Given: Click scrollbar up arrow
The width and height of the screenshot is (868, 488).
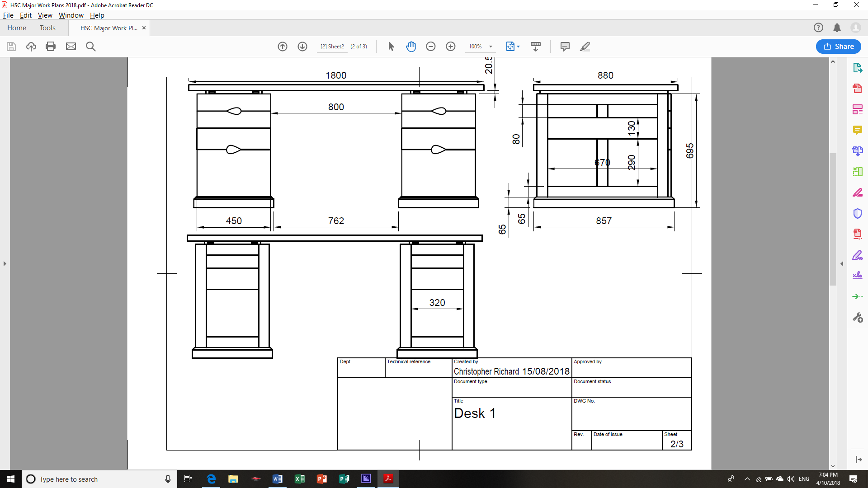Looking at the screenshot, I should [x=833, y=61].
